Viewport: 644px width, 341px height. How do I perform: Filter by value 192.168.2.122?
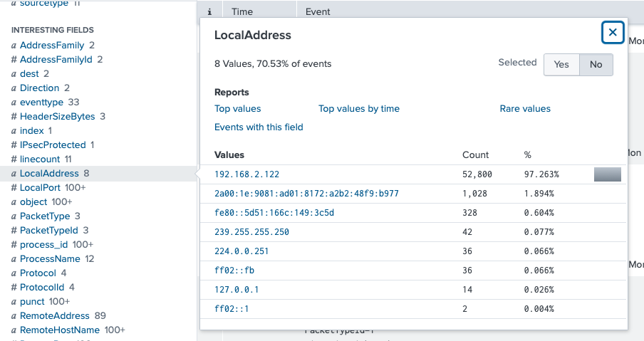(x=246, y=174)
